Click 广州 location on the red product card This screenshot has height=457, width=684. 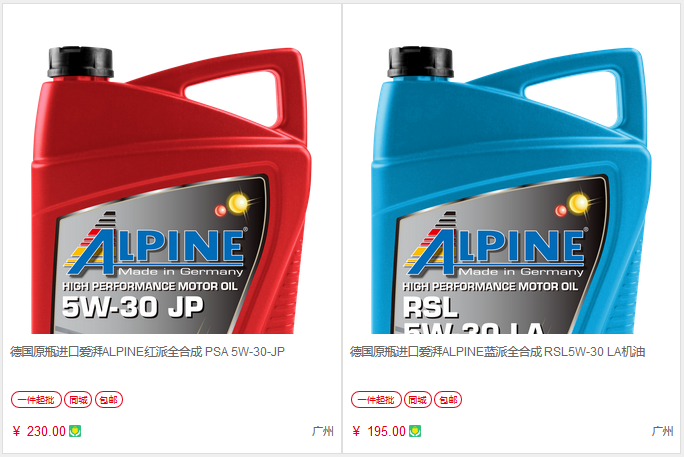323,431
